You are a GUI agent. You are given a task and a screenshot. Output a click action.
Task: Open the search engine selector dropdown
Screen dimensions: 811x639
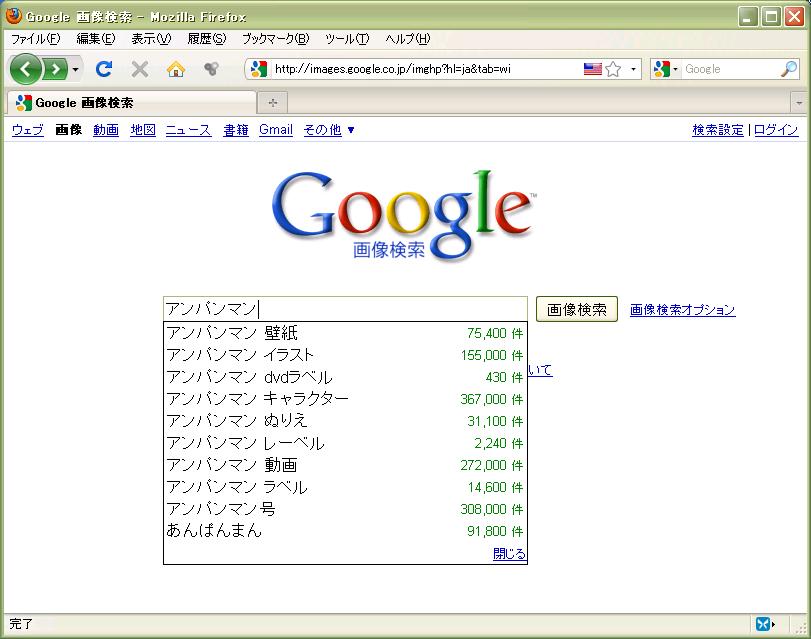(x=666, y=69)
